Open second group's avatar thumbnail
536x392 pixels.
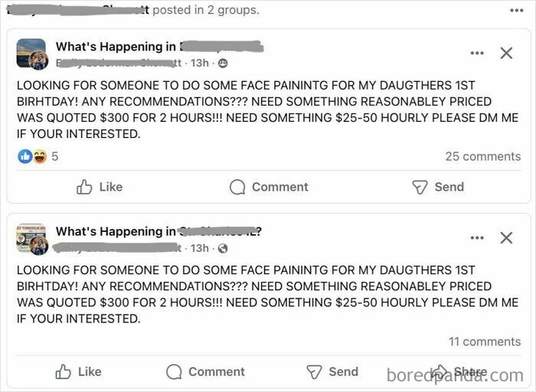coord(32,239)
